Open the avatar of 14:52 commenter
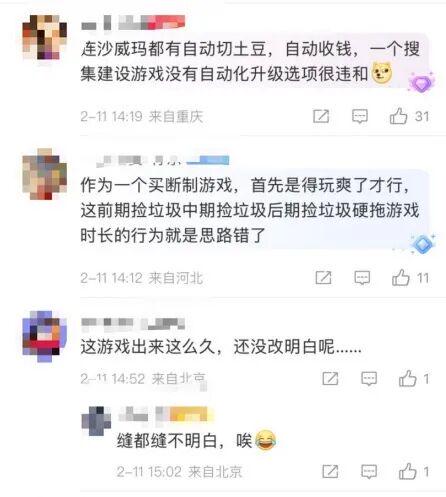The height and width of the screenshot is (497, 446). pyautogui.click(x=44, y=336)
